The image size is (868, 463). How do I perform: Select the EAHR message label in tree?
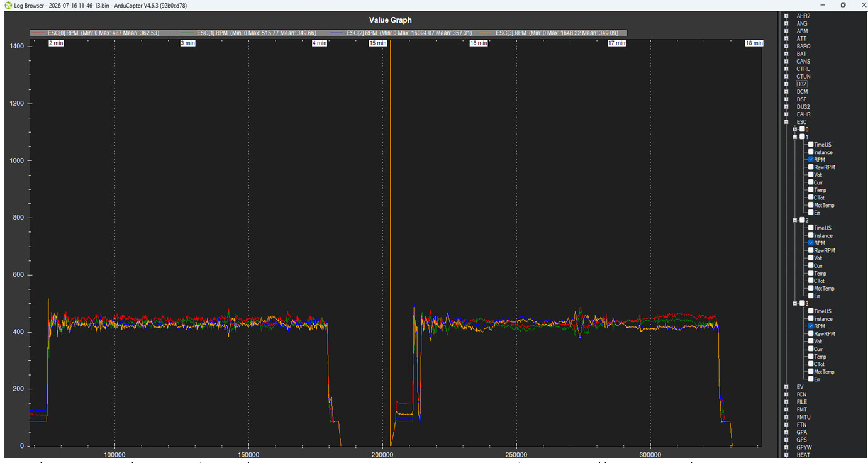[x=803, y=114]
